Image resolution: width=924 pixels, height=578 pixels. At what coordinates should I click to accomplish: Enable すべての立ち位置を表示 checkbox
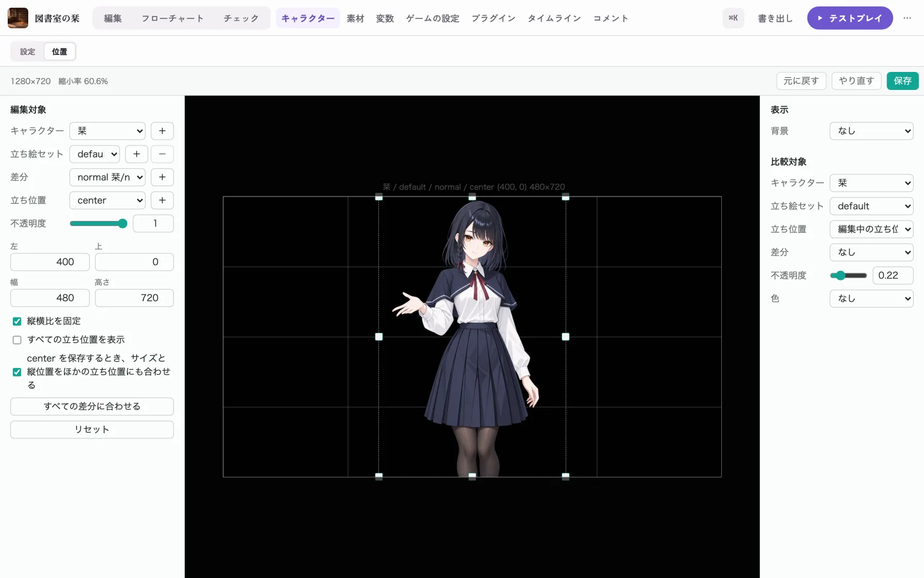(17, 340)
